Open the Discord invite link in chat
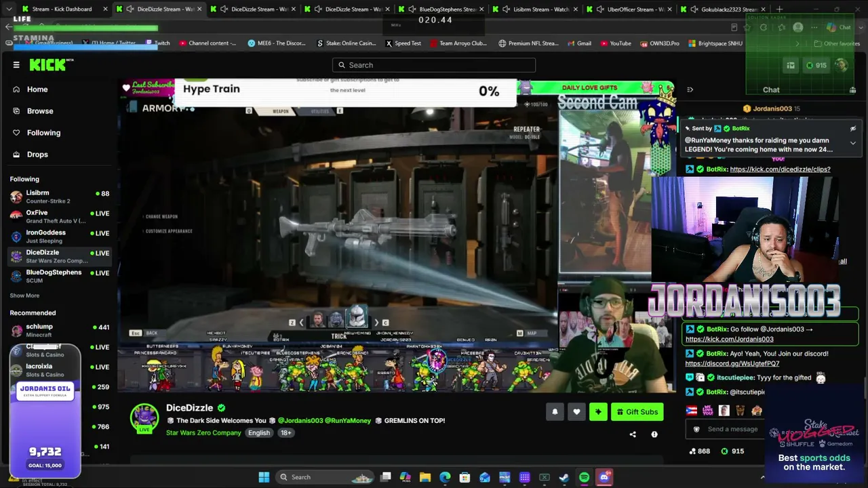Screen dimensions: 868x488 732,363
